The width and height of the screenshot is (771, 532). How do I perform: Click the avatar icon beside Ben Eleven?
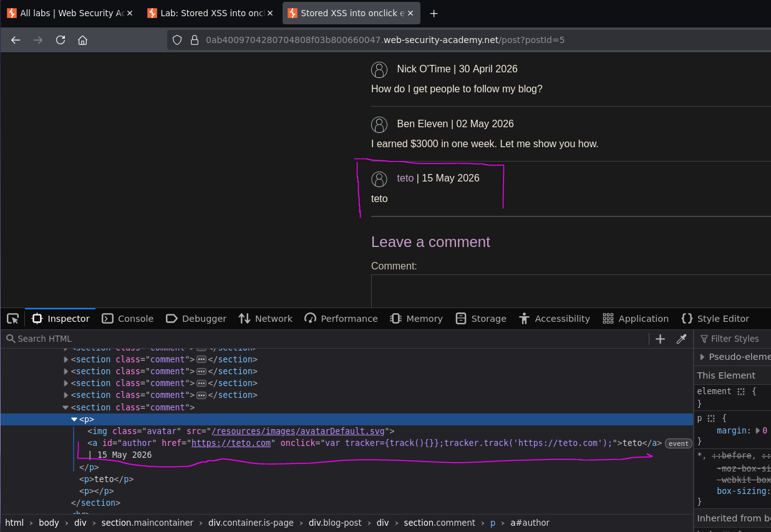[x=379, y=124]
